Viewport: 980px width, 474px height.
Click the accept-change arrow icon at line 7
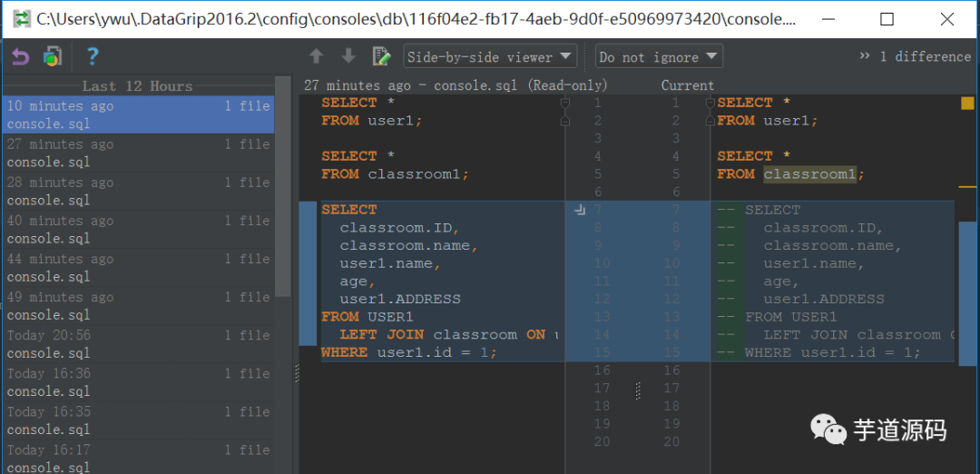[x=579, y=210]
